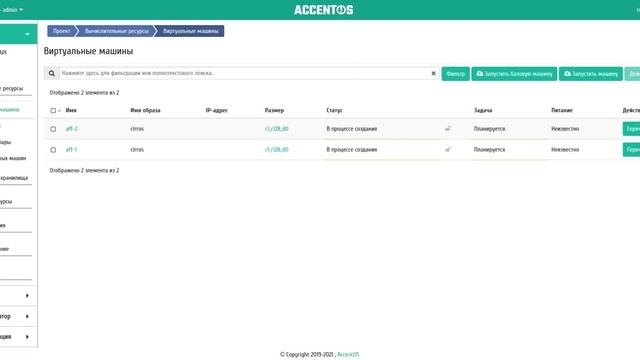Select Виртуальные машины breadcrumb

click(191, 31)
